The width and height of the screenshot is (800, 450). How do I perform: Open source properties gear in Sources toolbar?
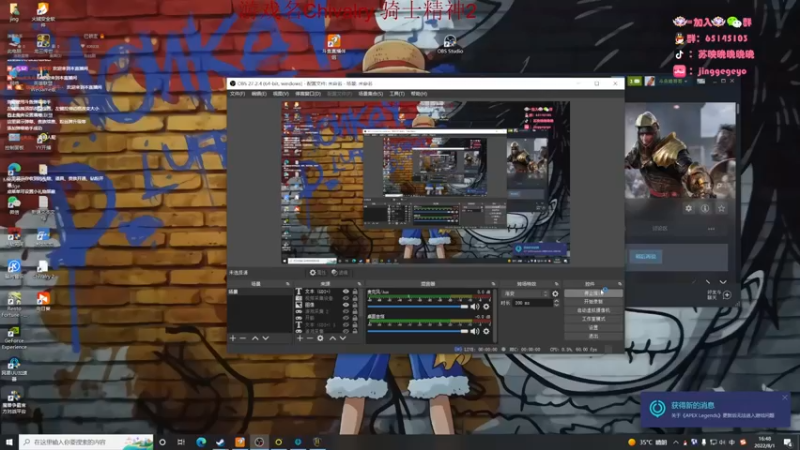click(x=320, y=338)
